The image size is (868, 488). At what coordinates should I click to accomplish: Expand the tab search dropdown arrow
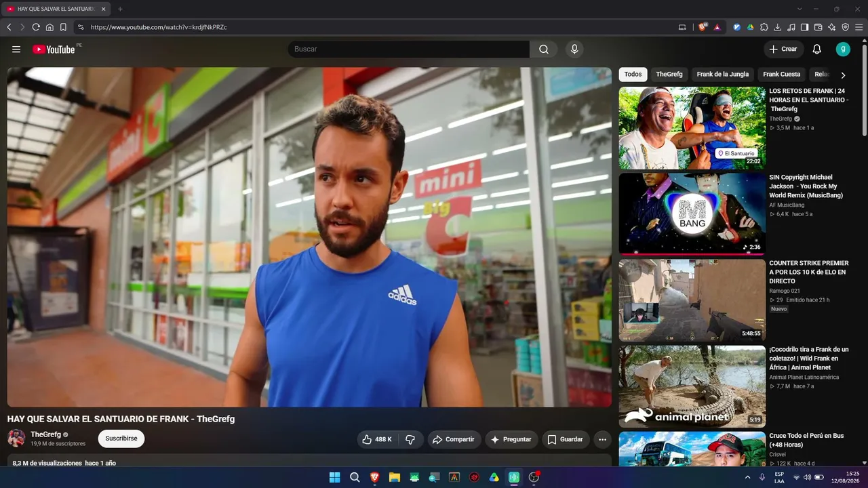pyautogui.click(x=800, y=9)
